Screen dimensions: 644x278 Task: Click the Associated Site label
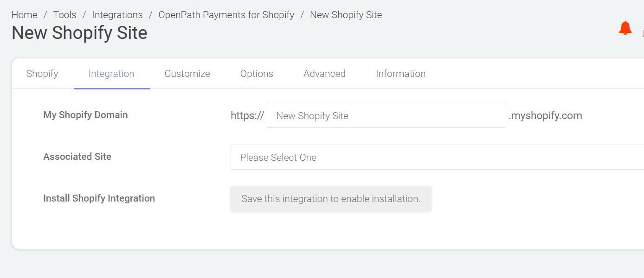77,157
